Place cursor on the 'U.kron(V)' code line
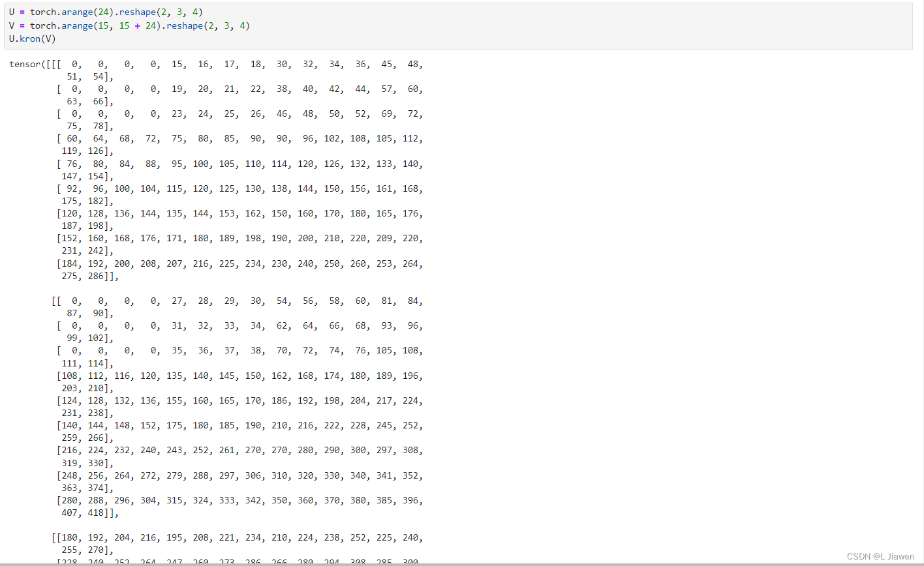Viewport: 924px width, 566px height. (x=33, y=38)
